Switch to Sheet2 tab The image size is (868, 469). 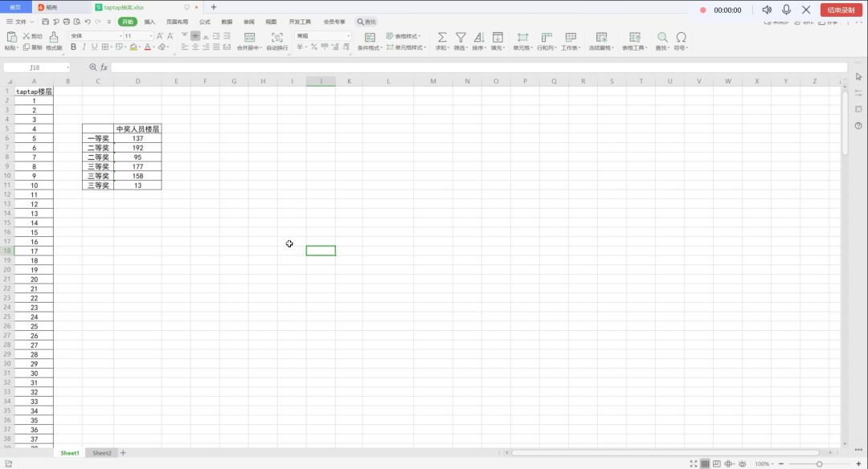click(102, 453)
